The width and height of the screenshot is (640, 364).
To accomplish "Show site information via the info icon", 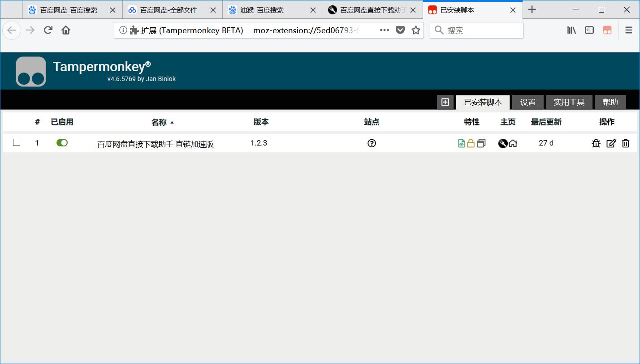I will click(x=123, y=30).
